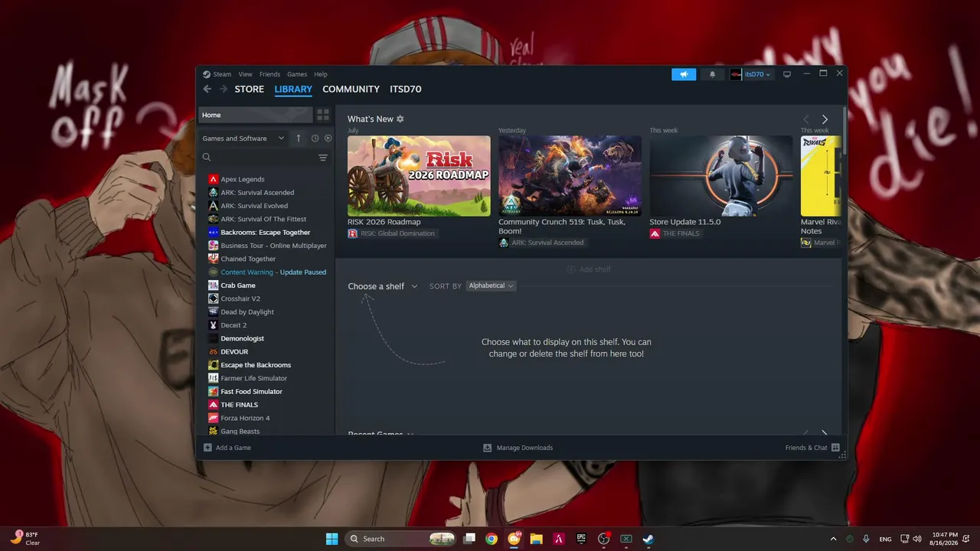Click the RISK: Global Domination tag
The image size is (980, 551).
tap(392, 233)
